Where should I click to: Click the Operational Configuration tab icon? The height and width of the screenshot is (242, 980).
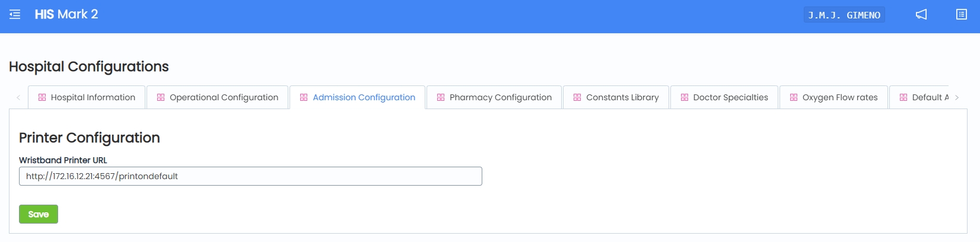pyautogui.click(x=161, y=97)
